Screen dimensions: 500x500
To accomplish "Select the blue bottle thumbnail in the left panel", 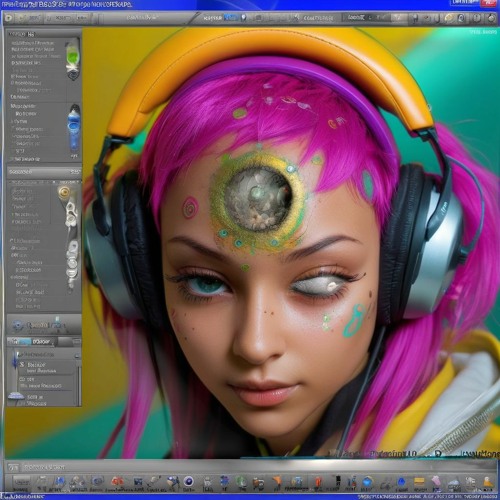I will point(74,128).
